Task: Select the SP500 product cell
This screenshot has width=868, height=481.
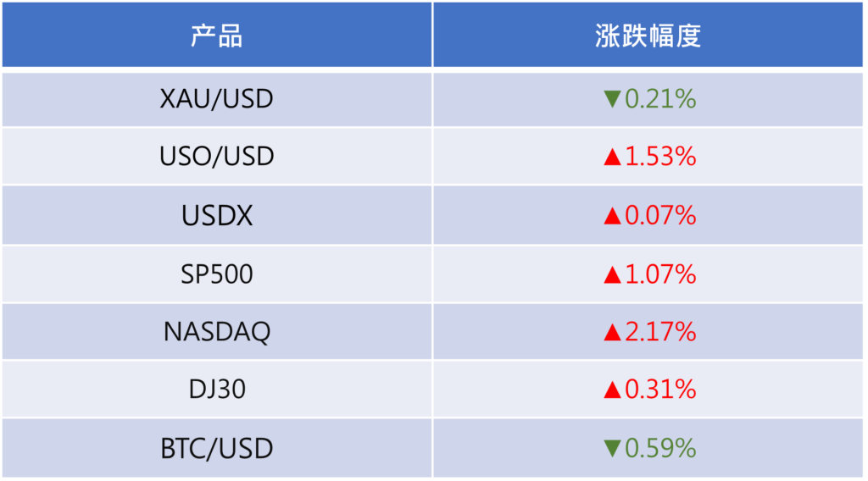Action: 217,274
